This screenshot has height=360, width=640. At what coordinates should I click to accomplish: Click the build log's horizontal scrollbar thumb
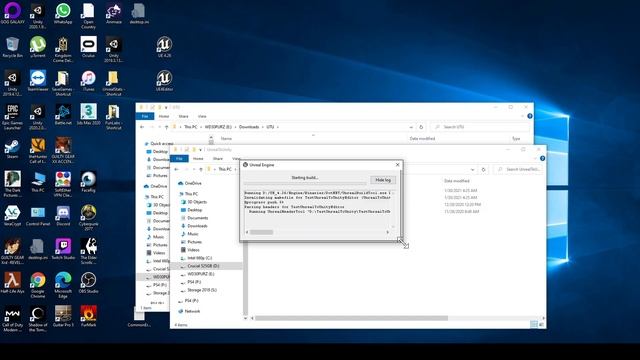coord(262,232)
